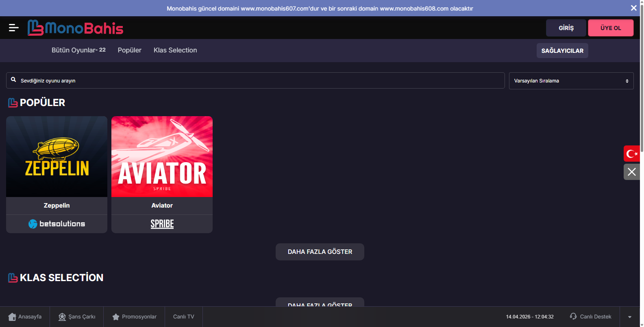Open Promosyonlar in bottom bar
Screen dimensions: 644x327
[x=134, y=317]
